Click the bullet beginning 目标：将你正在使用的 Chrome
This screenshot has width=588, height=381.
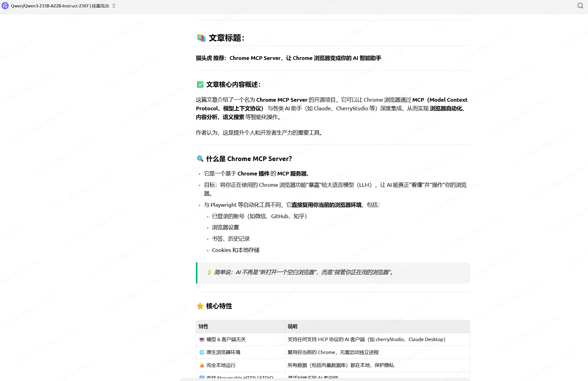(x=335, y=189)
